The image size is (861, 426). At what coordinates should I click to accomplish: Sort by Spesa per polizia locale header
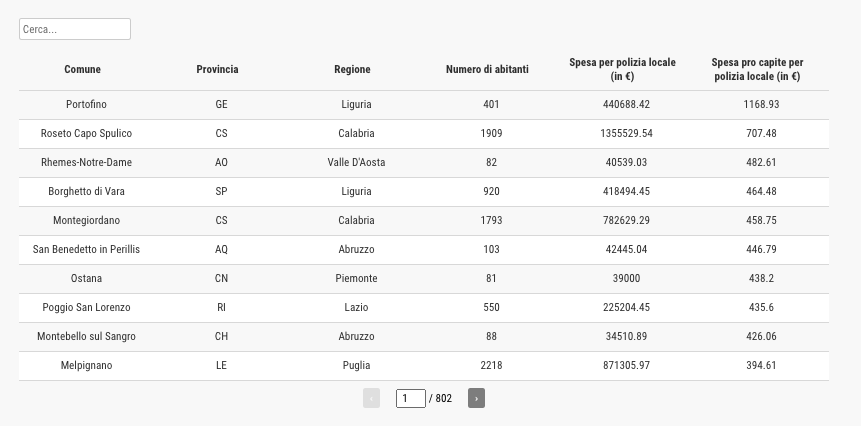coord(623,69)
